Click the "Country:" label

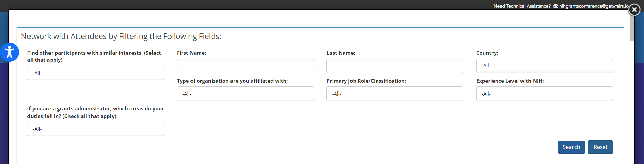pos(487,53)
